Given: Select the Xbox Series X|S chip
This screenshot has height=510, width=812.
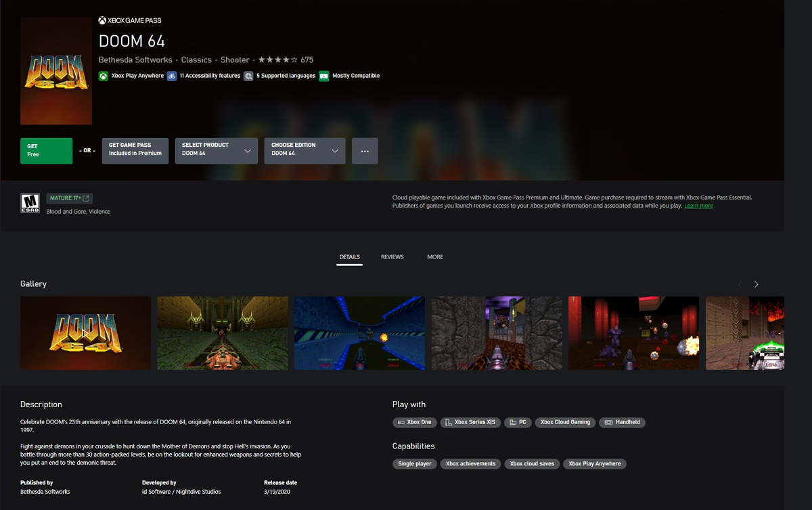Looking at the screenshot, I should tap(470, 422).
